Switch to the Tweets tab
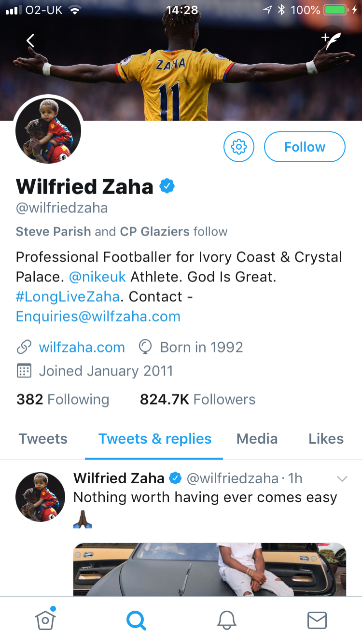The width and height of the screenshot is (362, 644). (43, 439)
